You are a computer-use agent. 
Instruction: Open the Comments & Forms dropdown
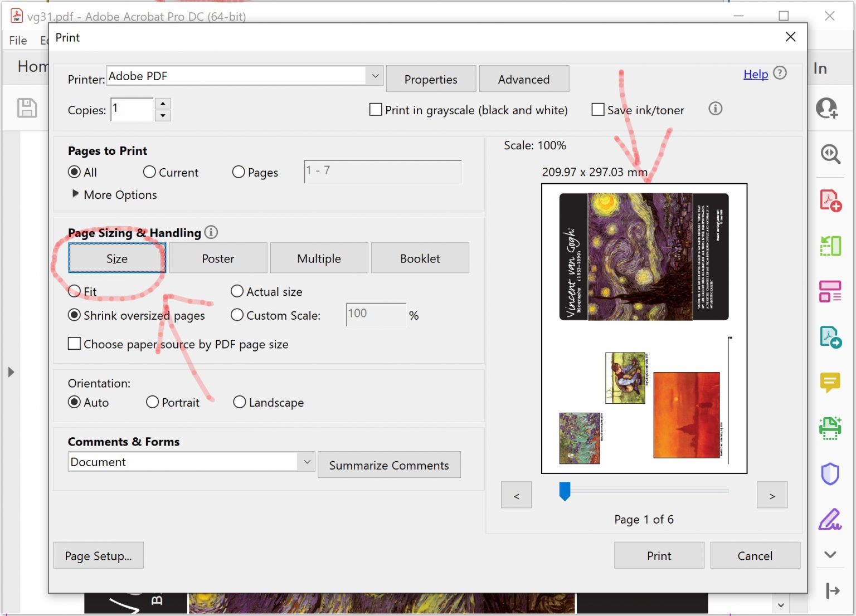click(x=306, y=462)
